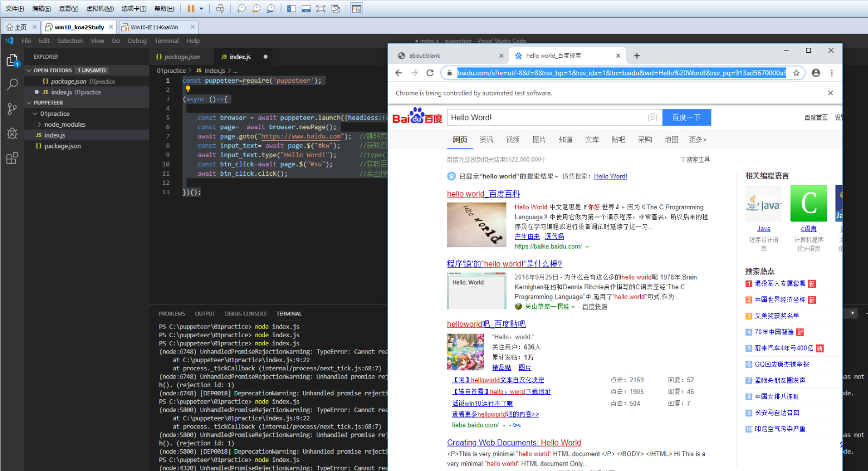This screenshot has height=471, width=868.
Task: Open the 虚拟机(M) menu in VMware
Action: (x=100, y=9)
